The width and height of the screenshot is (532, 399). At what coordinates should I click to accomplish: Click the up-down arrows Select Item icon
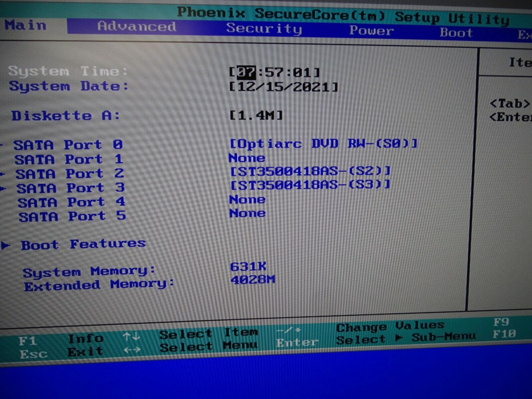131,337
